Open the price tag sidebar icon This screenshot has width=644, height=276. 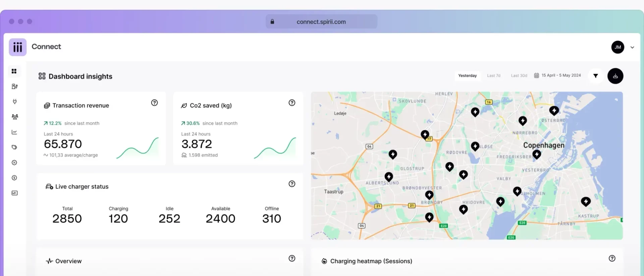(14, 147)
